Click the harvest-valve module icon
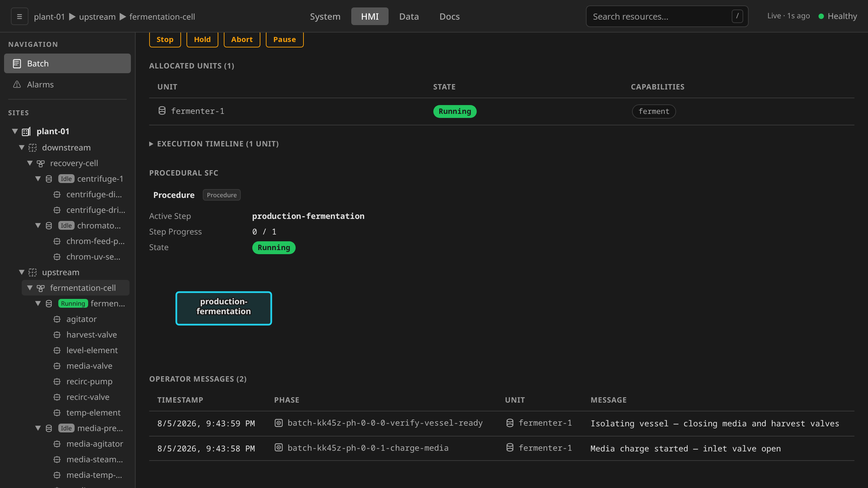 (x=57, y=335)
